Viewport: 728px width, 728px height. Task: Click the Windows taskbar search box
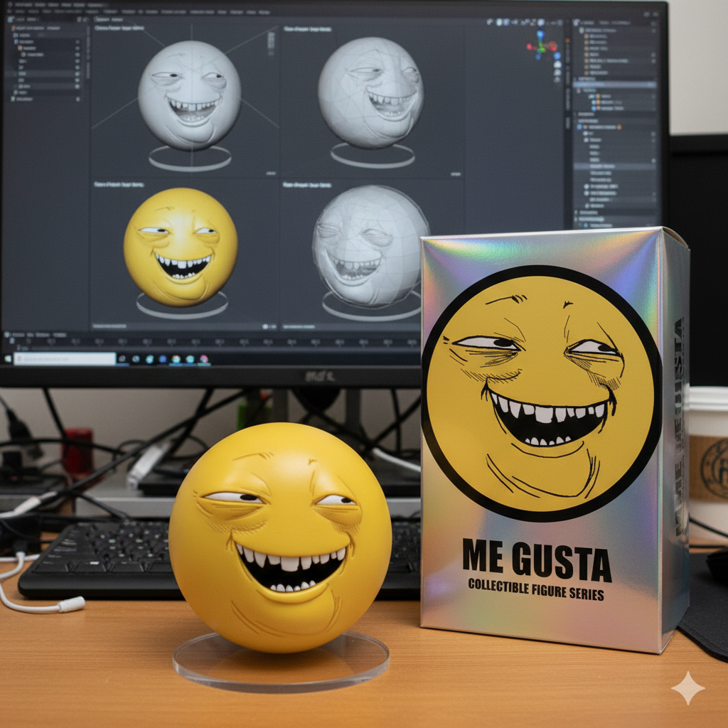[x=65, y=358]
